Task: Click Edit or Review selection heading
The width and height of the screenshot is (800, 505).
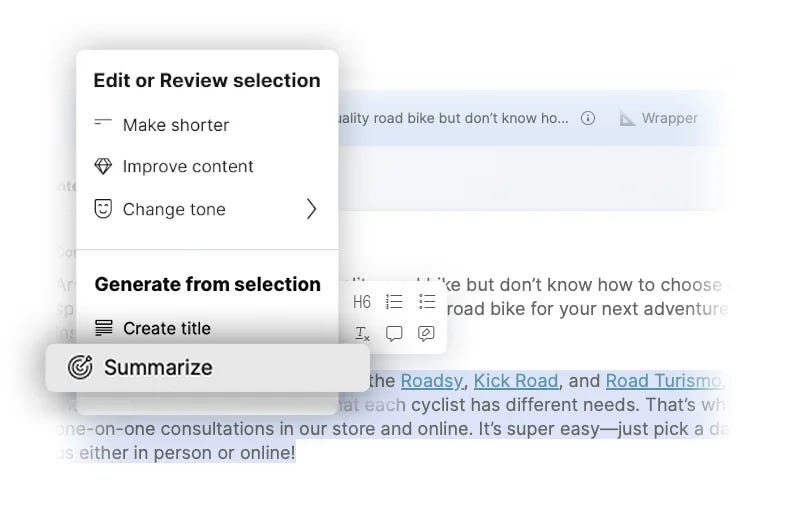Action: pyautogui.click(x=207, y=81)
